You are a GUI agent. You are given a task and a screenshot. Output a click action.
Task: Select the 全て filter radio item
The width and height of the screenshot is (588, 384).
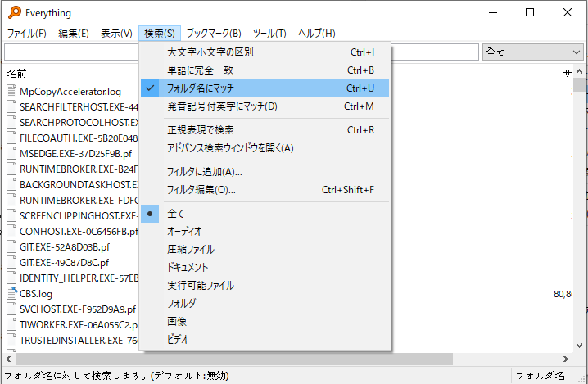click(265, 214)
